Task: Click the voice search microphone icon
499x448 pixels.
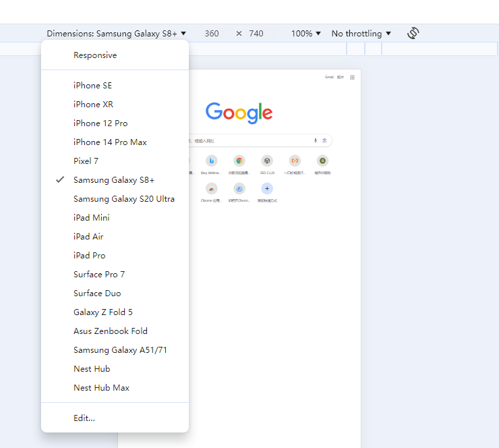Action: (x=316, y=140)
